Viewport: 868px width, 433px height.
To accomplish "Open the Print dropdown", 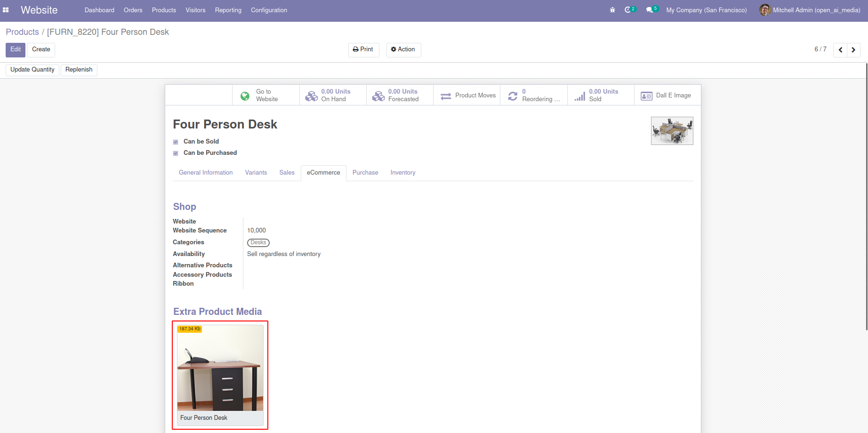I will tap(363, 50).
